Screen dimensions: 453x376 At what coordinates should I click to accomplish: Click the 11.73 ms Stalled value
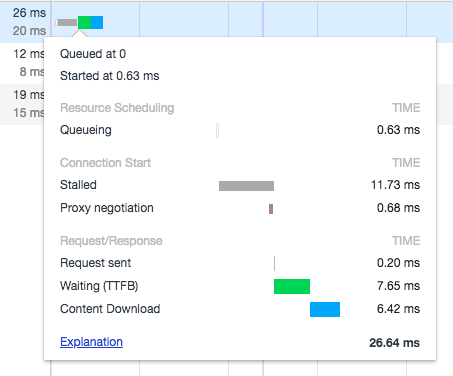point(395,185)
